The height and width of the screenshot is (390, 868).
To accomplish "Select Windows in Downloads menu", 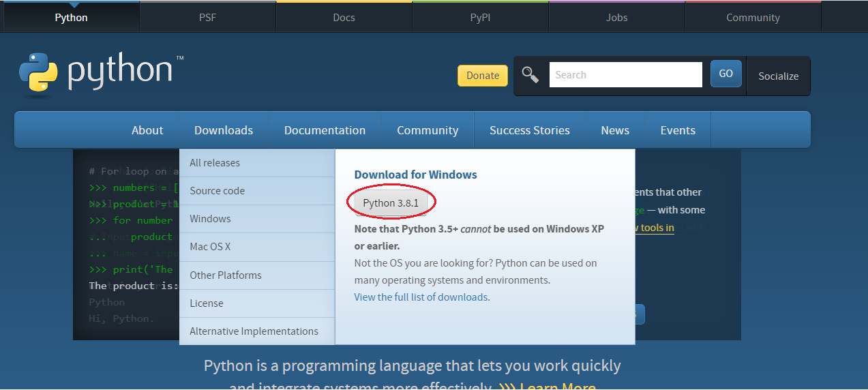I will click(x=210, y=219).
